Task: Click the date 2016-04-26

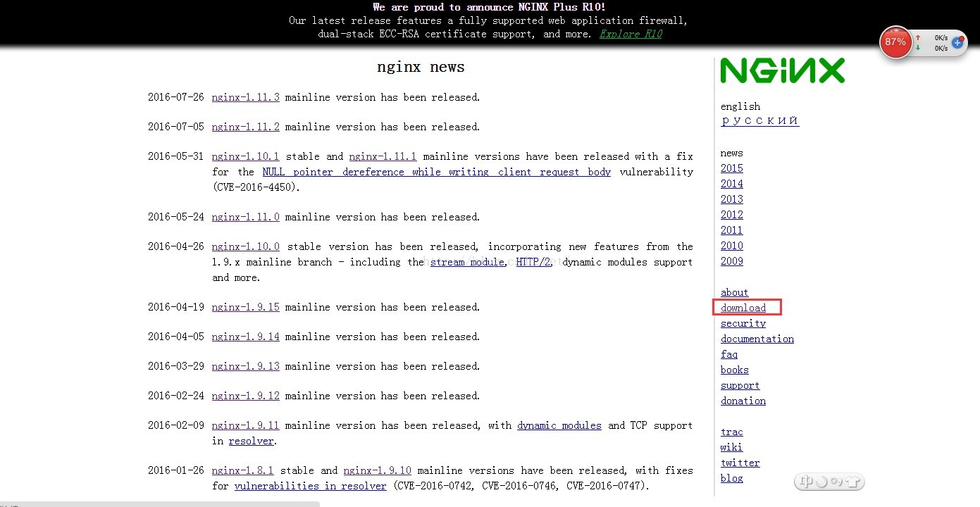Action: pos(176,246)
